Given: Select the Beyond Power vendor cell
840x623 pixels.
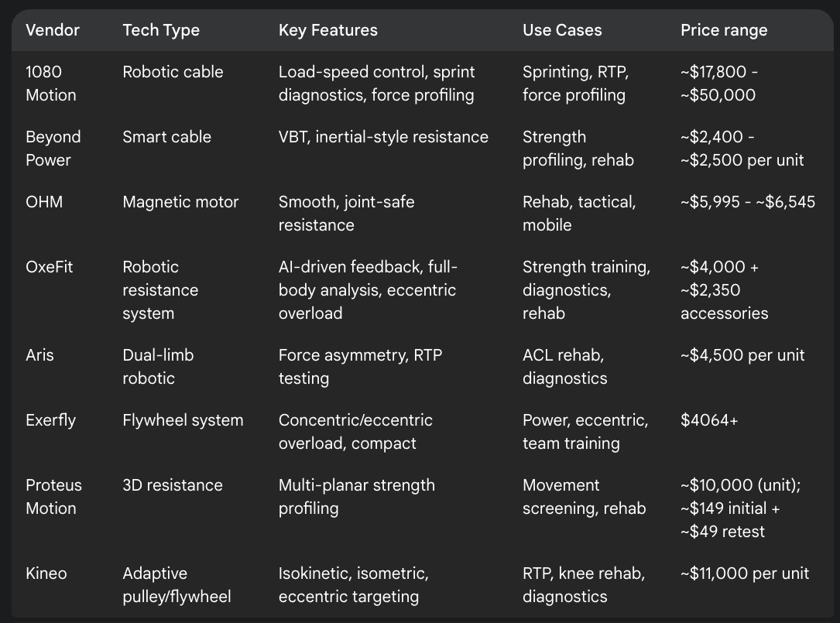Looking at the screenshot, I should pyautogui.click(x=53, y=149).
